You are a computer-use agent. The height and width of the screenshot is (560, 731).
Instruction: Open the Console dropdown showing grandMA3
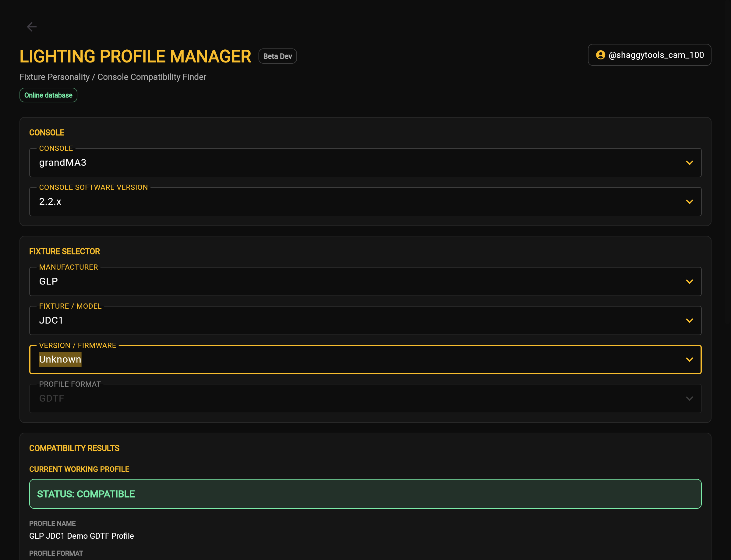[365, 163]
